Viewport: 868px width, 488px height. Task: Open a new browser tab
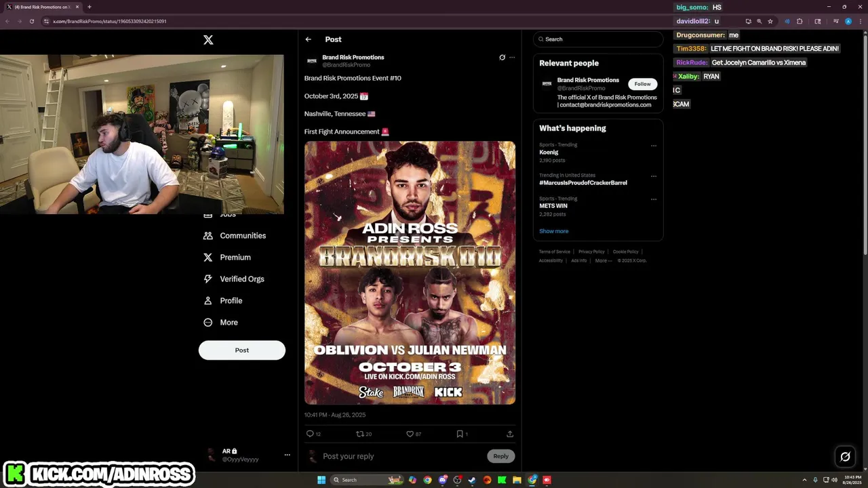[89, 7]
